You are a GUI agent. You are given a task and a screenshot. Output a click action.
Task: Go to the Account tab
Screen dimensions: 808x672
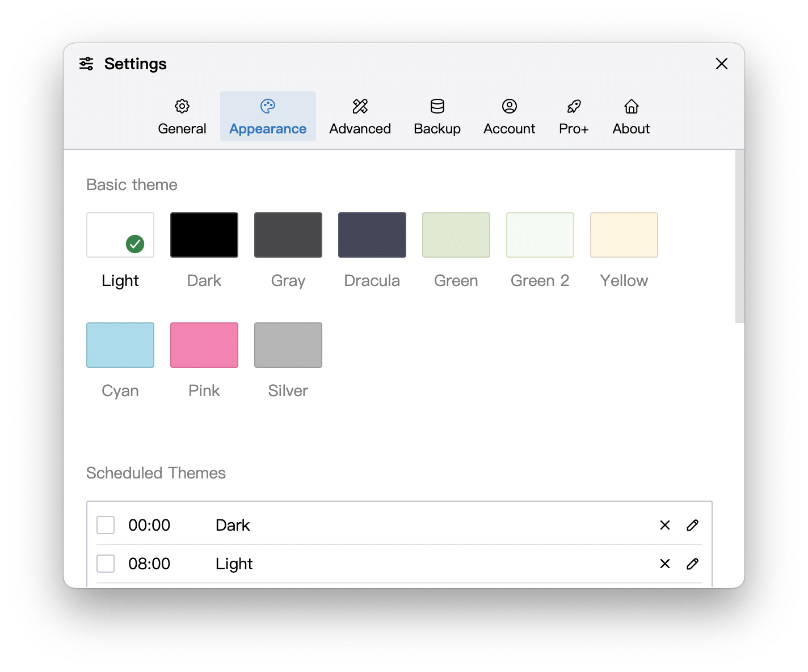[510, 117]
